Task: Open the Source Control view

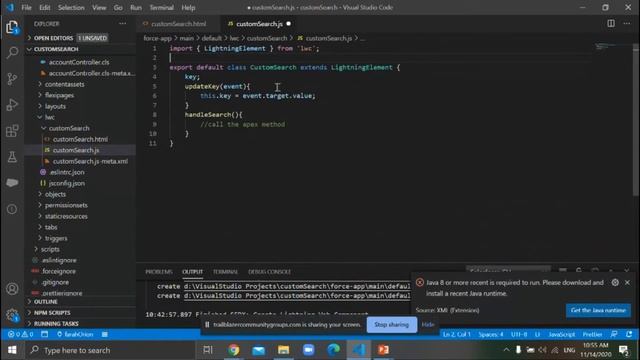Action: point(12,78)
